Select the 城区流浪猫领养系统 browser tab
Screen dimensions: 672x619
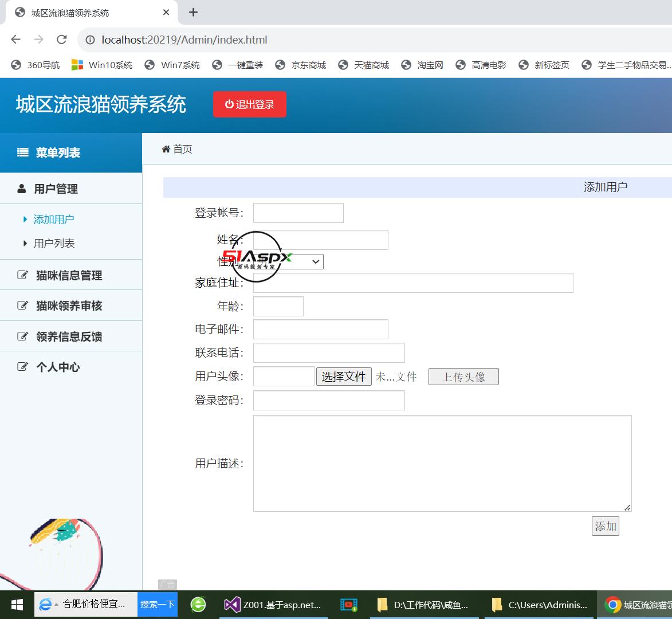pos(69,12)
